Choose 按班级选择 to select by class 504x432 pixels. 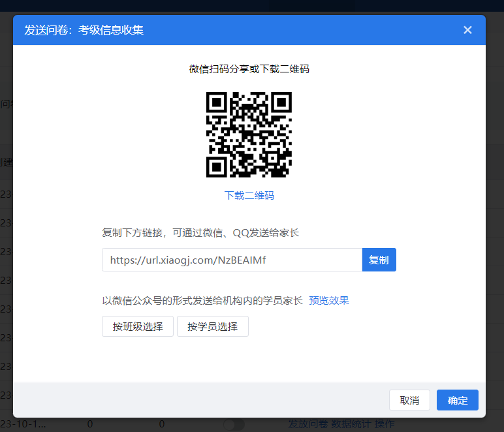point(138,326)
